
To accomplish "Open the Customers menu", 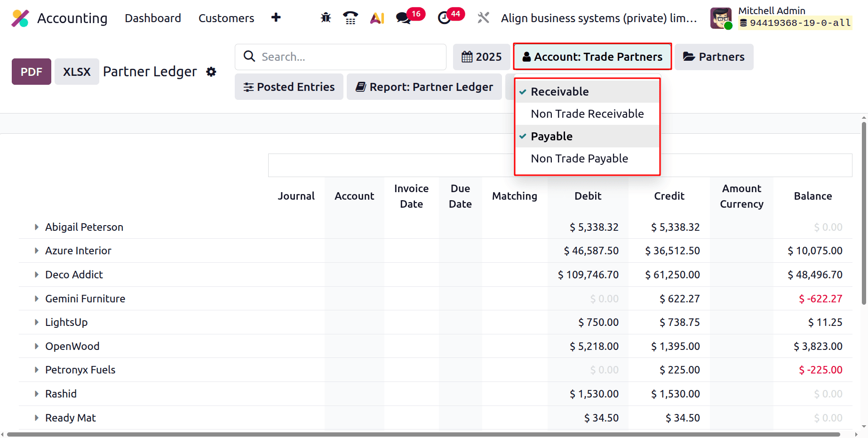I will tap(226, 18).
